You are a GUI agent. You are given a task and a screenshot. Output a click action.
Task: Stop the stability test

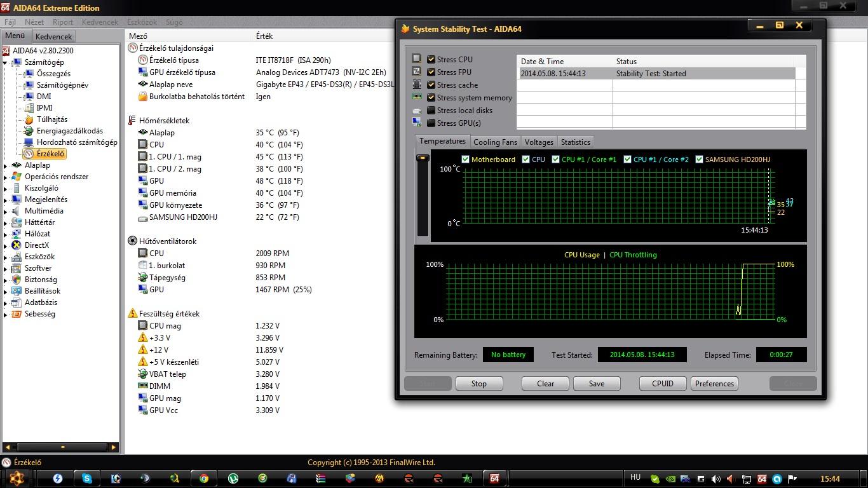click(x=479, y=384)
